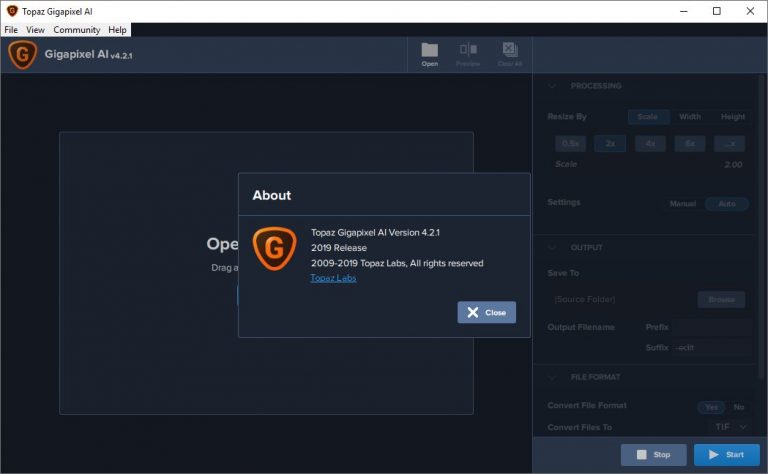The width and height of the screenshot is (768, 474).
Task: Open the TIF file format dropdown
Action: (x=730, y=427)
